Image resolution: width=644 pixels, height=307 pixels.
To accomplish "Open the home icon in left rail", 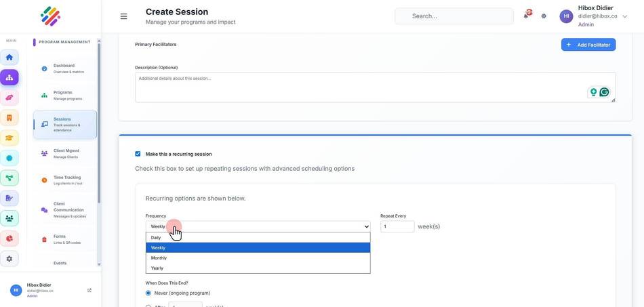I will [9, 58].
